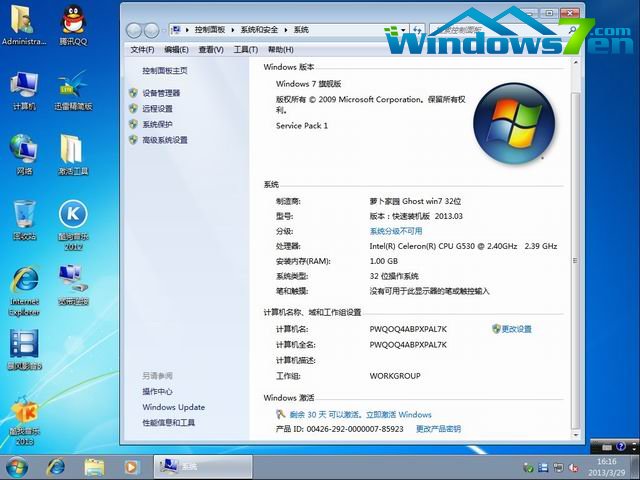The height and width of the screenshot is (480, 640).
Task: Click the 更改设置 link
Action: [516, 329]
